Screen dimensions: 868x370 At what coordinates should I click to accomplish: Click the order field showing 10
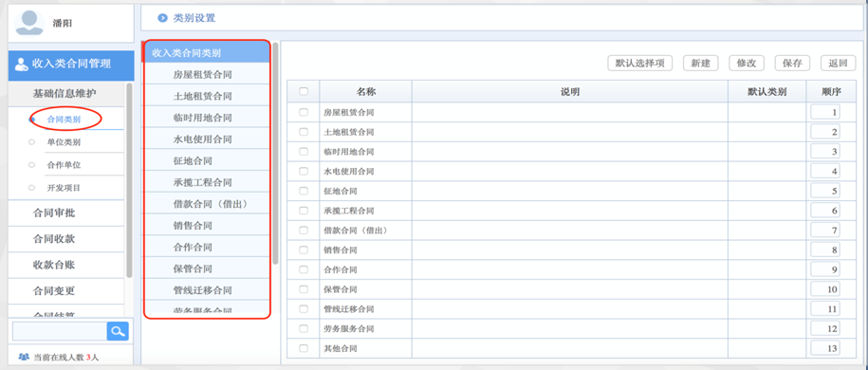click(824, 289)
